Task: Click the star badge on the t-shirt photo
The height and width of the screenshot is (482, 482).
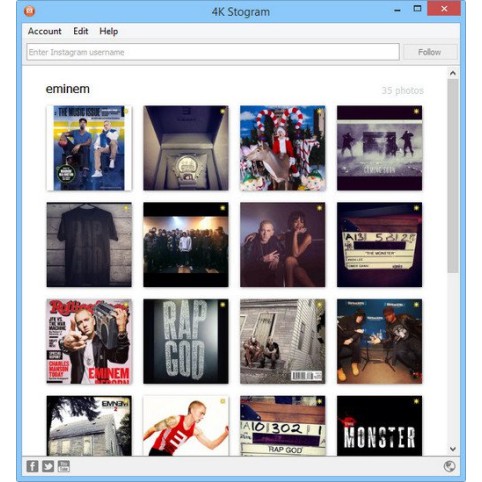Action: coord(126,208)
